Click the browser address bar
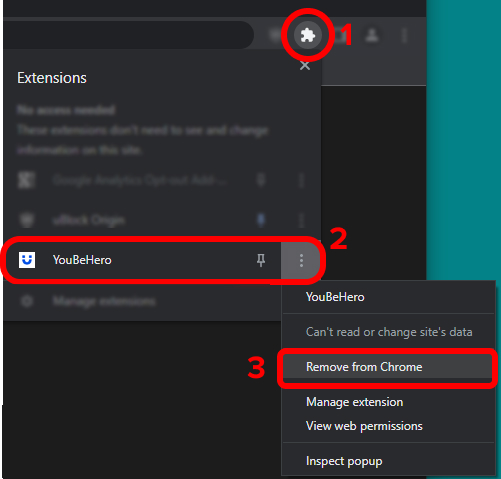The image size is (501, 479). pyautogui.click(x=128, y=35)
